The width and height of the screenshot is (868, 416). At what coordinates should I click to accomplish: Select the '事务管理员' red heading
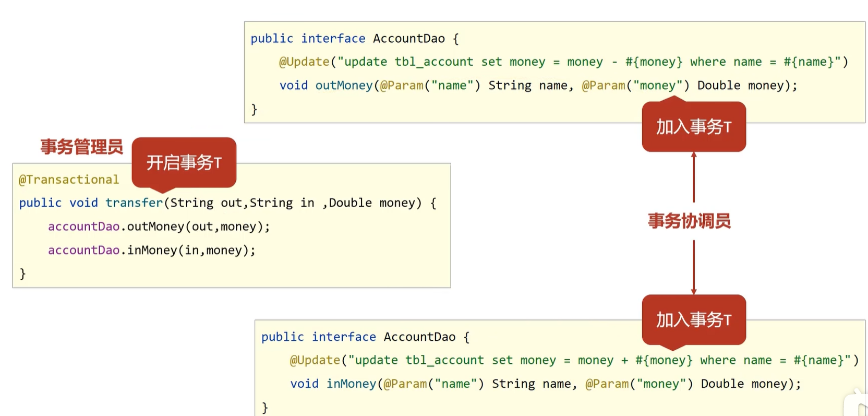tap(82, 147)
